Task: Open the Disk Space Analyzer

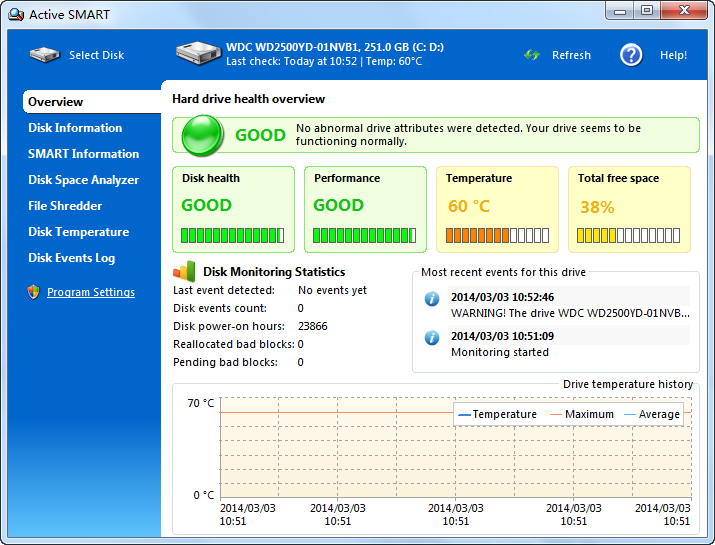Action: coord(83,180)
